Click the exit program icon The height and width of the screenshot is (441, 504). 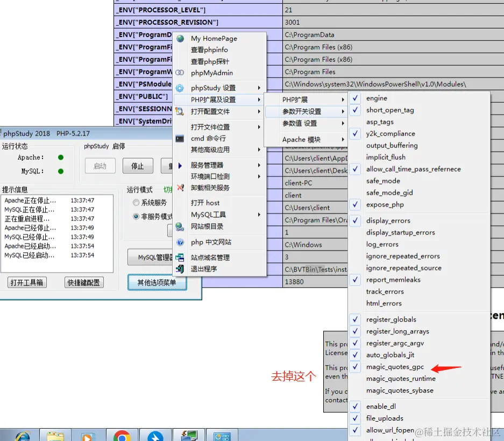(x=180, y=269)
